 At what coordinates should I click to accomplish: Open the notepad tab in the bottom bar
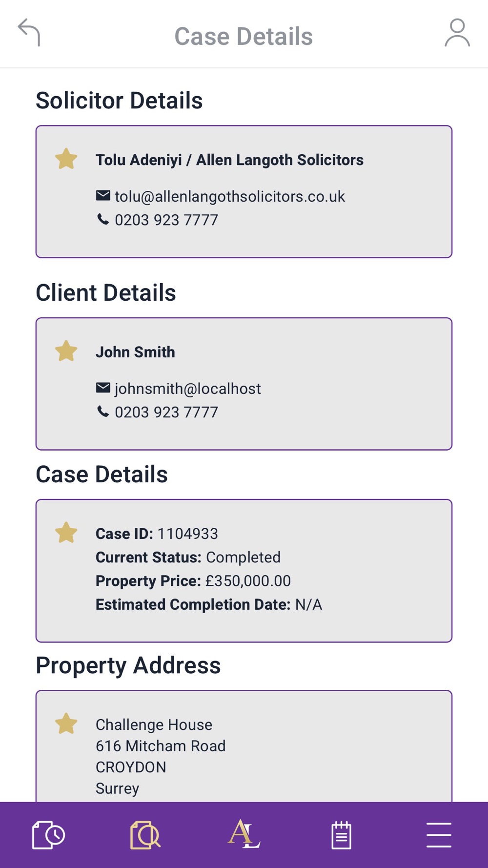coord(341,835)
